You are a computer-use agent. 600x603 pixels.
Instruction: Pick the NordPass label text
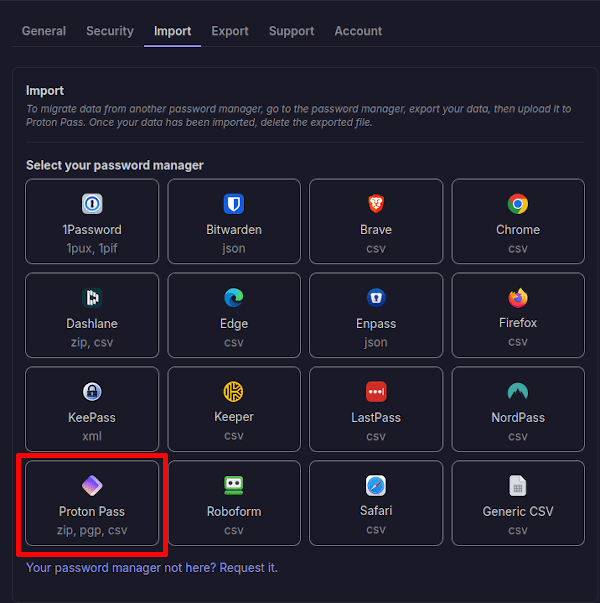point(518,418)
